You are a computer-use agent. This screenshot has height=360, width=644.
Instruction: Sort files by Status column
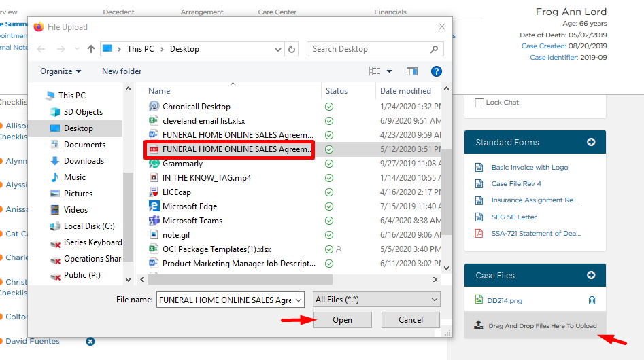(337, 91)
